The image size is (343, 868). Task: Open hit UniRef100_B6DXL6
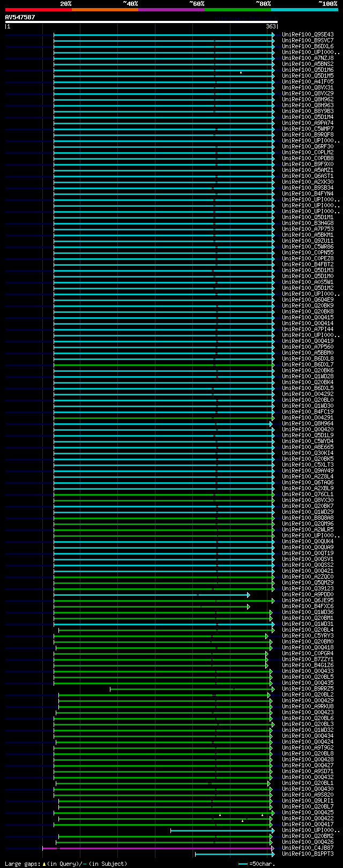308,47
